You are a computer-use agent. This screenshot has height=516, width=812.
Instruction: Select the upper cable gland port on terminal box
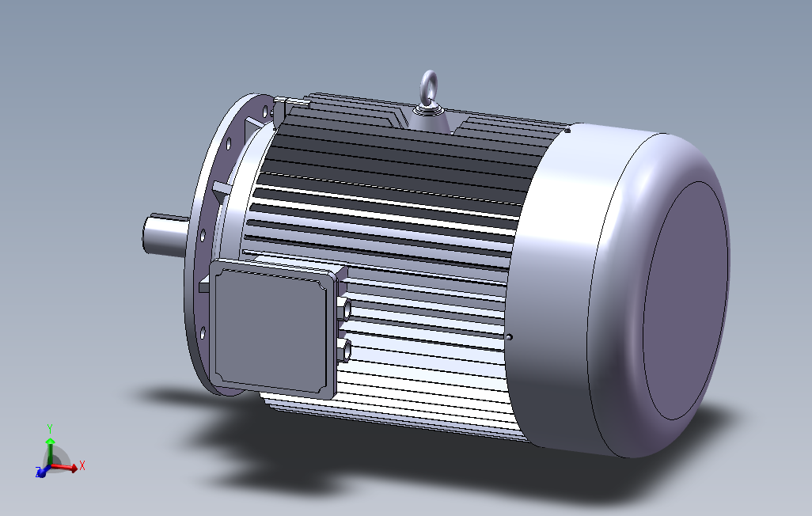pyautogui.click(x=345, y=309)
